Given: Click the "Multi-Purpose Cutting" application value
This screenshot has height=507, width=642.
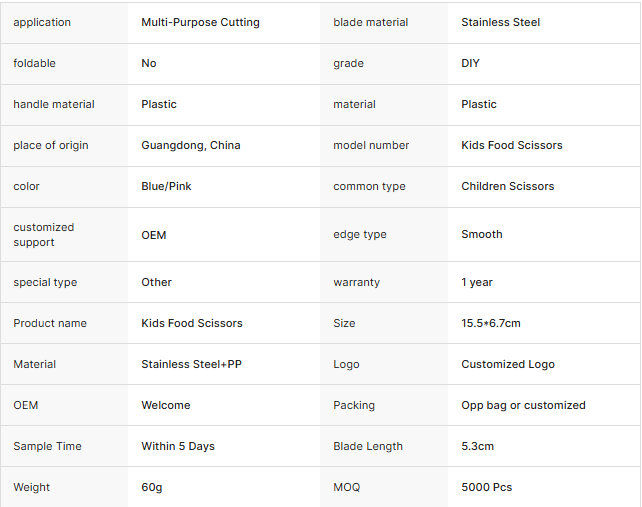Looking at the screenshot, I should point(200,22).
